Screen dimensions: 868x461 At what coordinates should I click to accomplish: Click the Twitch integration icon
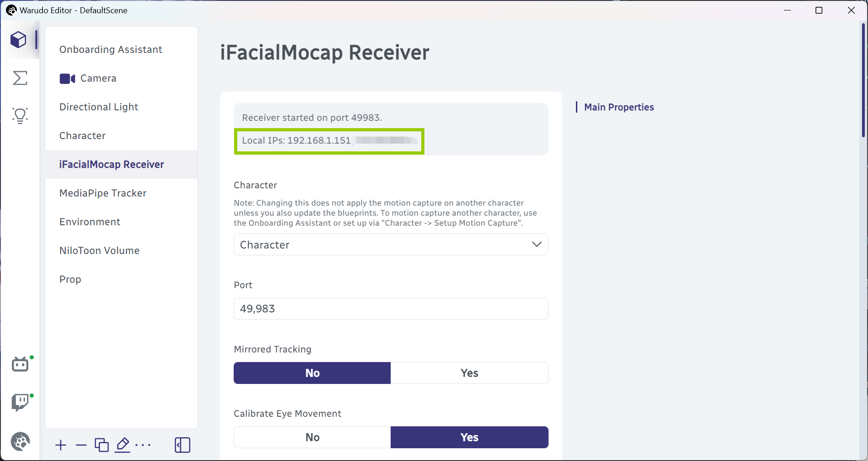[20, 403]
